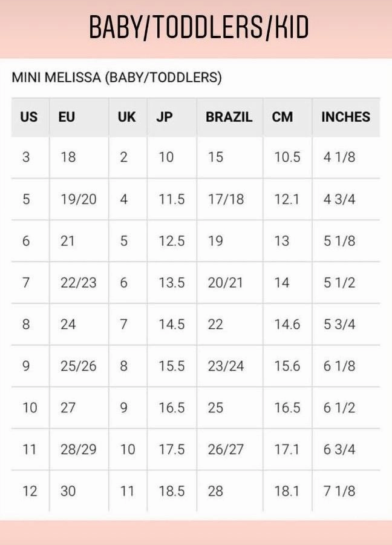The height and width of the screenshot is (545, 392).
Task: Select the EU column header
Action: 67,117
